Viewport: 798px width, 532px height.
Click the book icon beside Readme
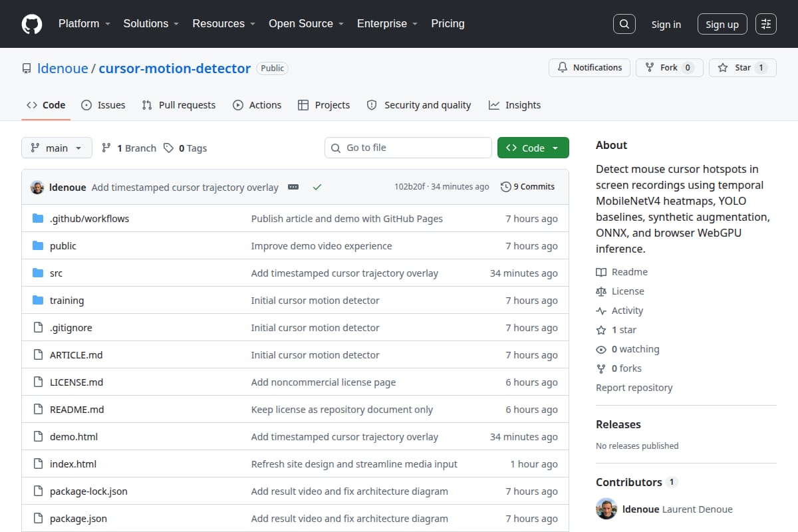click(x=601, y=272)
